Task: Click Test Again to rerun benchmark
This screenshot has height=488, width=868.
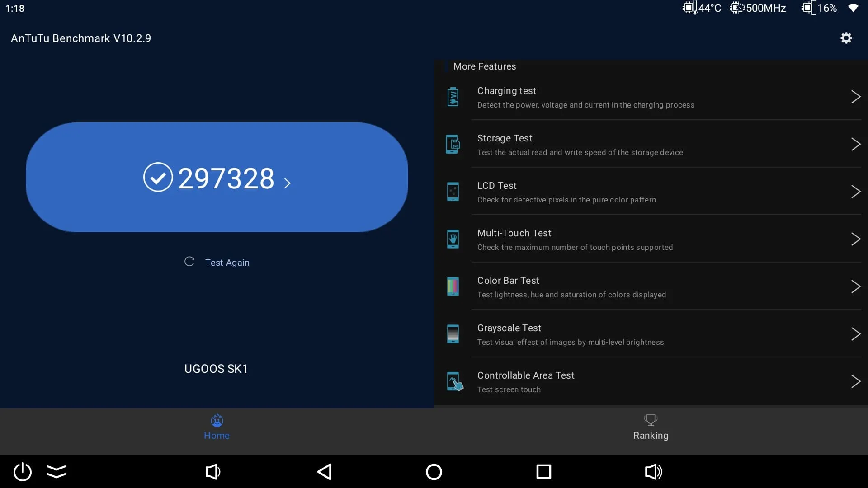Action: [217, 263]
